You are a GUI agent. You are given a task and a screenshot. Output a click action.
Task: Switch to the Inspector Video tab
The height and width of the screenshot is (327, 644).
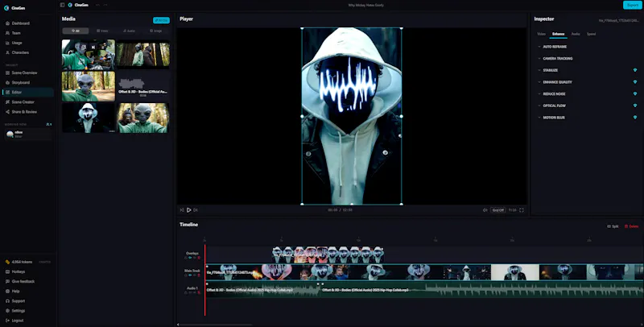pos(541,34)
